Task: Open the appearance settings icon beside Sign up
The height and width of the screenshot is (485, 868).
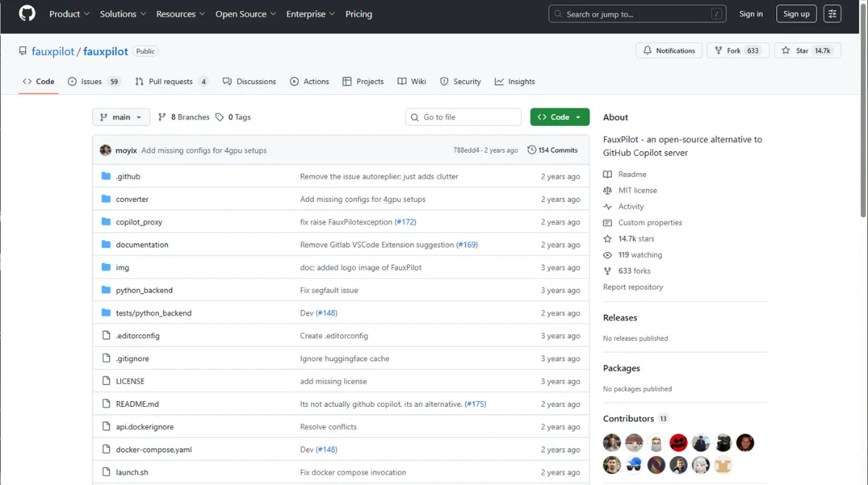Action: click(832, 14)
